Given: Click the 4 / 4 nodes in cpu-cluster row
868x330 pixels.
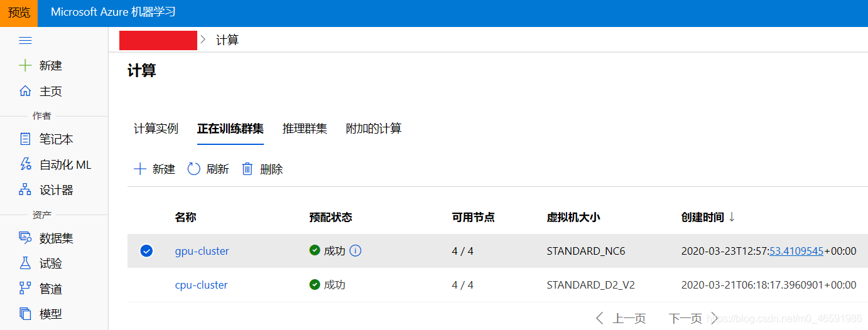Looking at the screenshot, I should tap(462, 285).
